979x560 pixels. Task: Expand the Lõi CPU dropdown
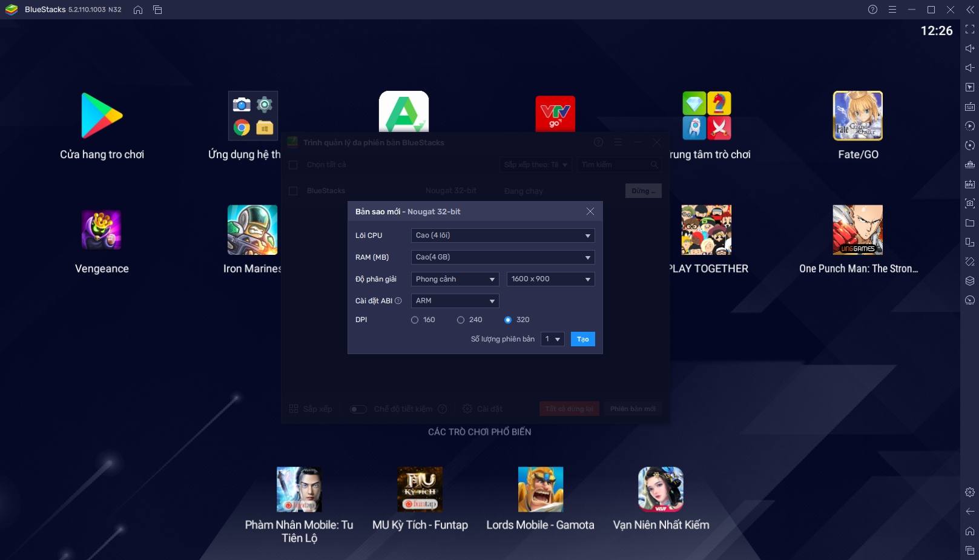pos(503,236)
